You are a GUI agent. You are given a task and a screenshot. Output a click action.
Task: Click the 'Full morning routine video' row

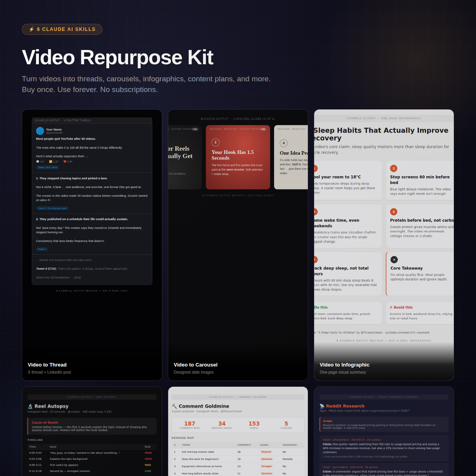(x=238, y=452)
